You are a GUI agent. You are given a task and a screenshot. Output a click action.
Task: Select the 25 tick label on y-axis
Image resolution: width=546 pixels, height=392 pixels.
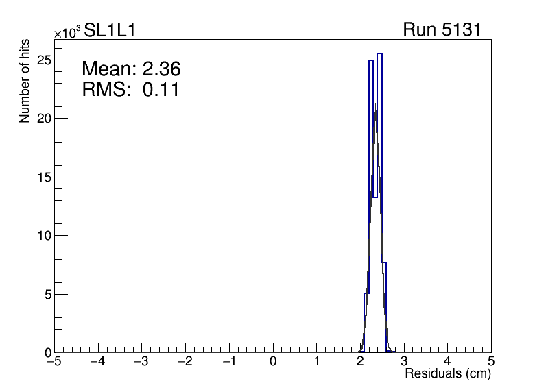click(43, 60)
